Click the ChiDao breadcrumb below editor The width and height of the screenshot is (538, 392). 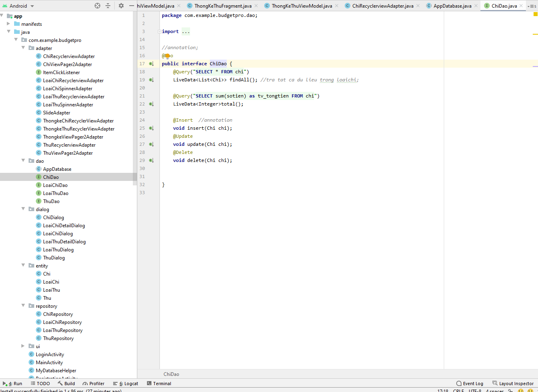171,374
